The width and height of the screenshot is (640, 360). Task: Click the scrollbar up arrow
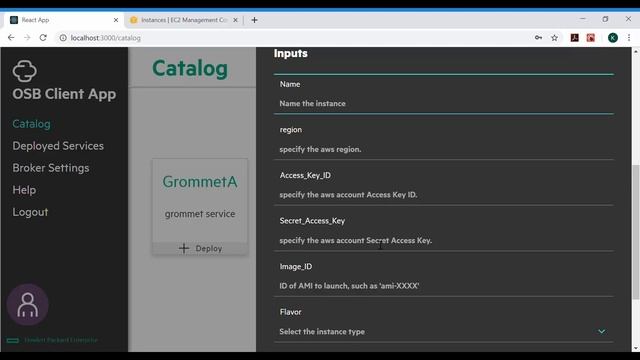636,51
